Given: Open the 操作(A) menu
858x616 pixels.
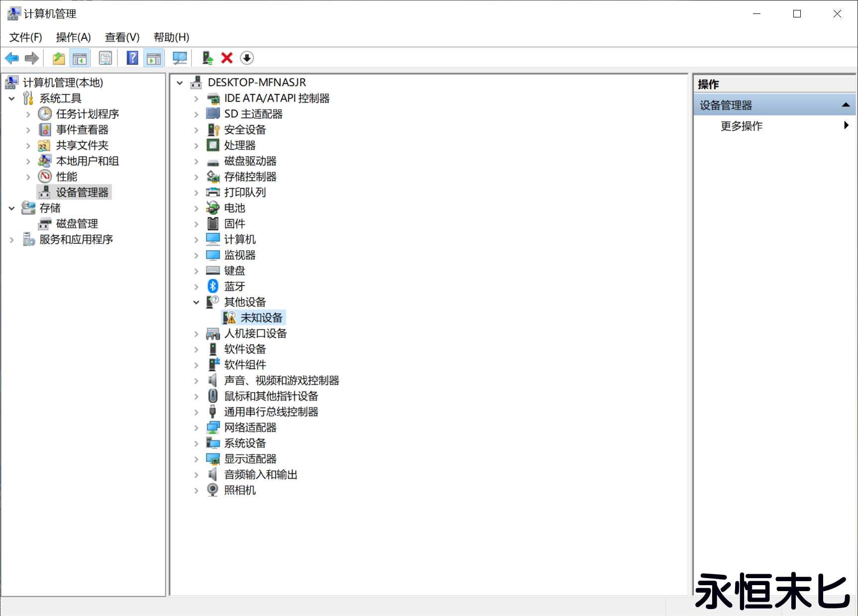Looking at the screenshot, I should pos(74,37).
